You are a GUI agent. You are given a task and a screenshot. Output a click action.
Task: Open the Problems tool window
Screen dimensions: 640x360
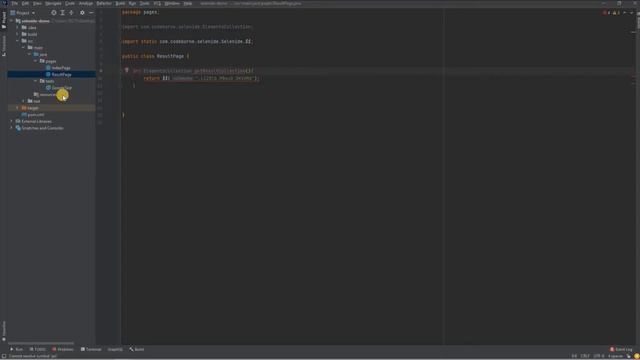(x=63, y=349)
